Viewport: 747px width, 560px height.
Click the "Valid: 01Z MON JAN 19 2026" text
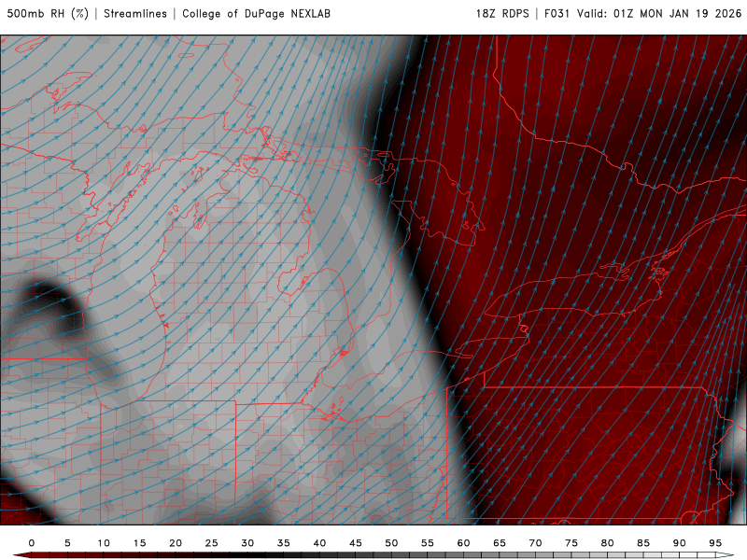point(659,14)
